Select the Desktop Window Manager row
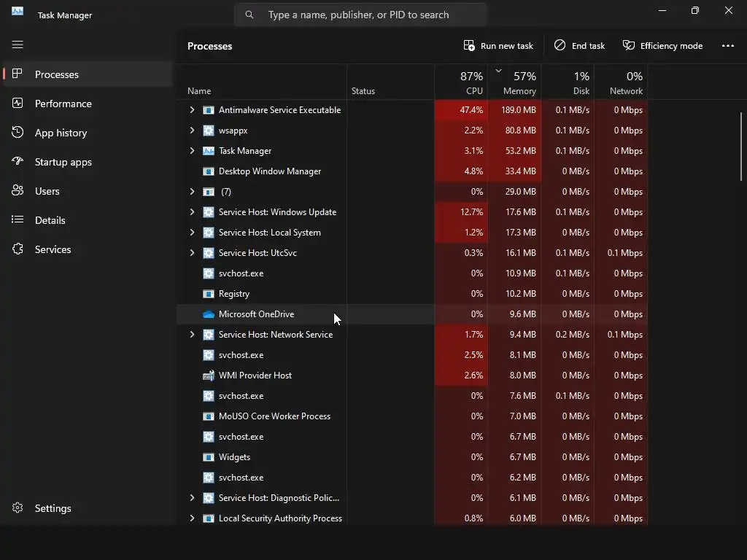The width and height of the screenshot is (747, 560). (412, 171)
